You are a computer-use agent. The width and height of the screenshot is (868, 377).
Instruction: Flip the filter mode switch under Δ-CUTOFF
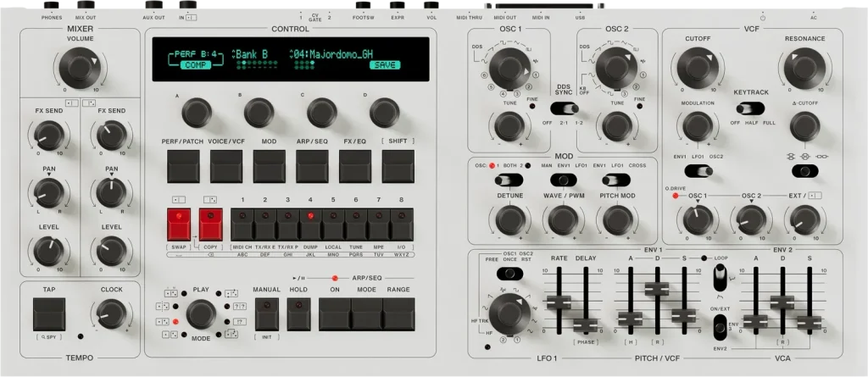(x=804, y=172)
